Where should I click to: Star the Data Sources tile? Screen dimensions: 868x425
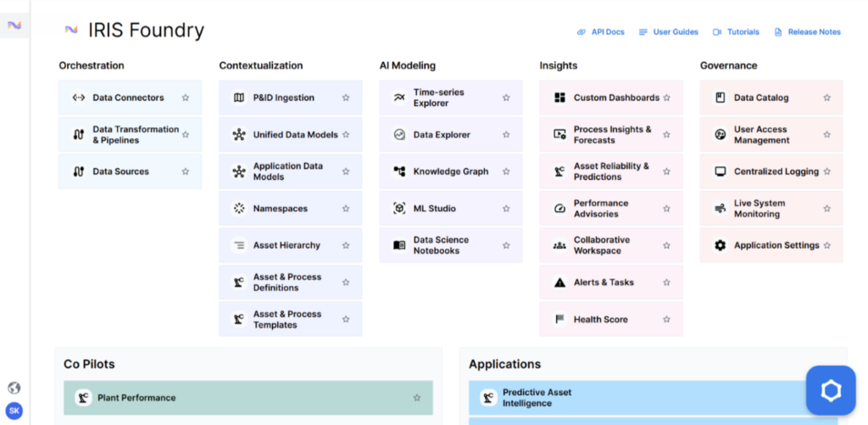tap(186, 171)
